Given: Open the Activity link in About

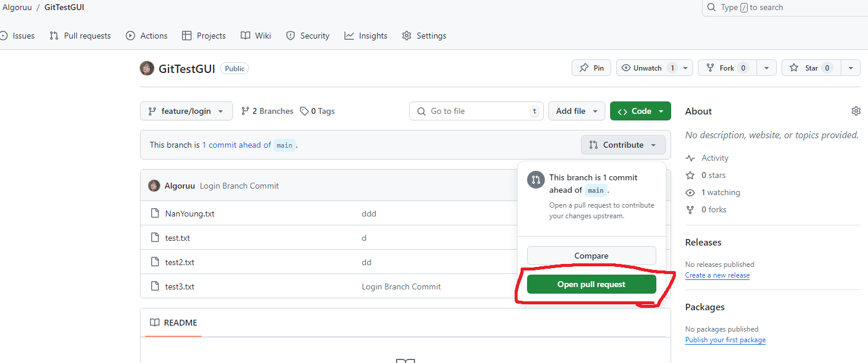Looking at the screenshot, I should click(x=714, y=158).
